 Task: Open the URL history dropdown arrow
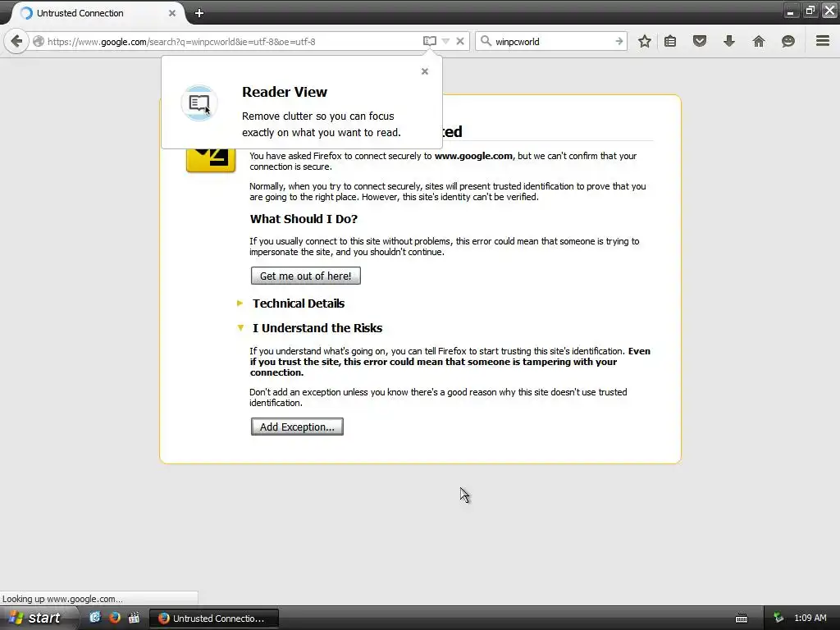click(445, 41)
